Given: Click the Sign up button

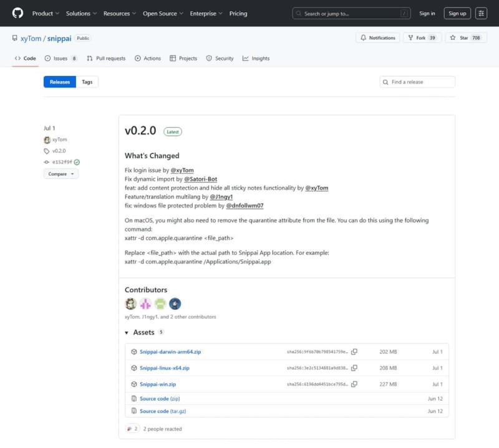Looking at the screenshot, I should click(x=457, y=13).
